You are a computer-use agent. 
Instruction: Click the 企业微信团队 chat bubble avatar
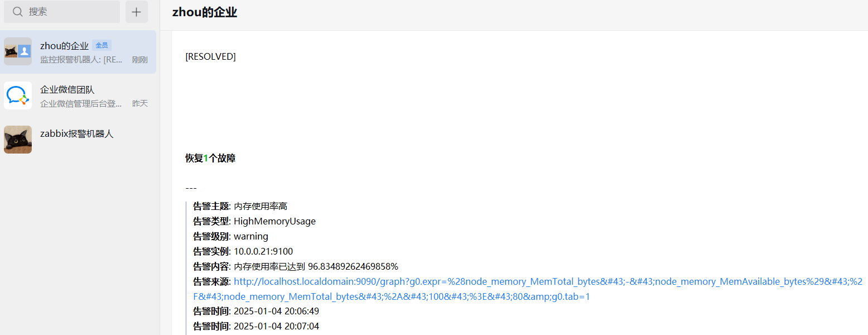pos(18,95)
